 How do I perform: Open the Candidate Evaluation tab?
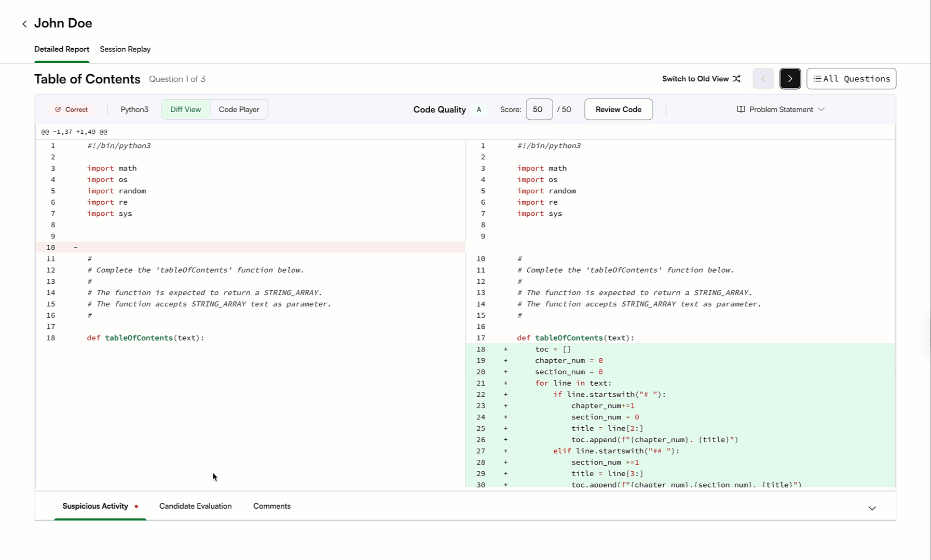point(196,506)
